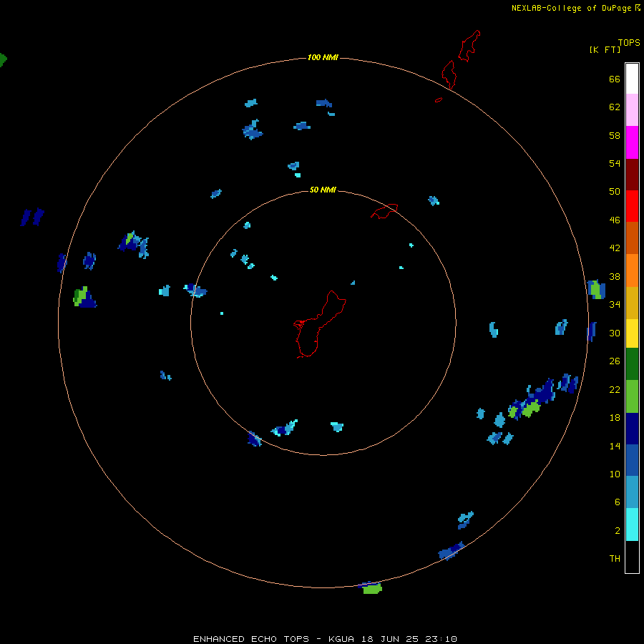
Task: Click the 30 value on the legend
Action: [615, 333]
